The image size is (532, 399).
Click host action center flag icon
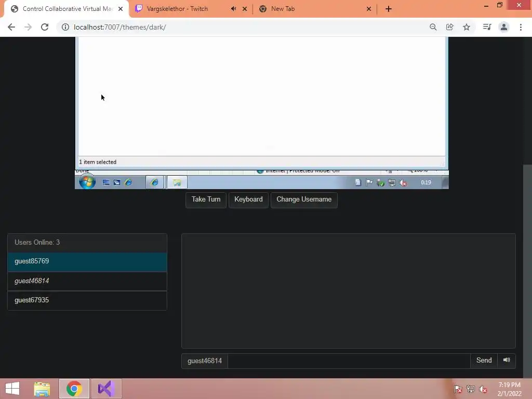click(458, 389)
